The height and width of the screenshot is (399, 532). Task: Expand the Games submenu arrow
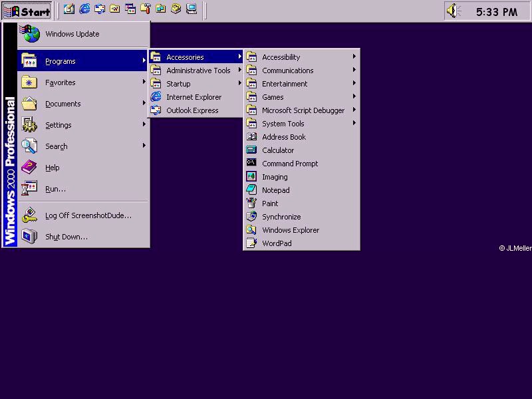[354, 96]
